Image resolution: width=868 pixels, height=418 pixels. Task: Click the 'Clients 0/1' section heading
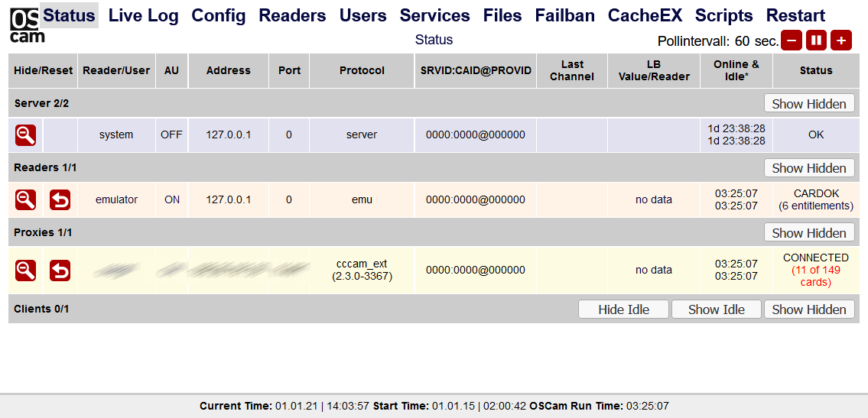(x=41, y=309)
